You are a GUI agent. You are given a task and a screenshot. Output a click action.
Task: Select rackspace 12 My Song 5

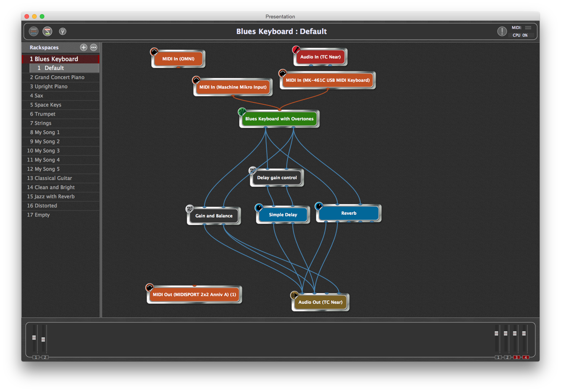point(61,169)
